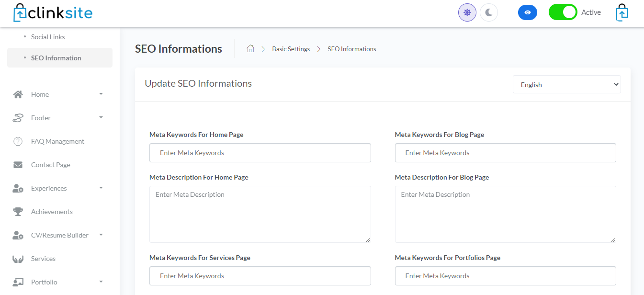The image size is (644, 295).
Task: Open the profile icon at top right
Action: tap(621, 13)
